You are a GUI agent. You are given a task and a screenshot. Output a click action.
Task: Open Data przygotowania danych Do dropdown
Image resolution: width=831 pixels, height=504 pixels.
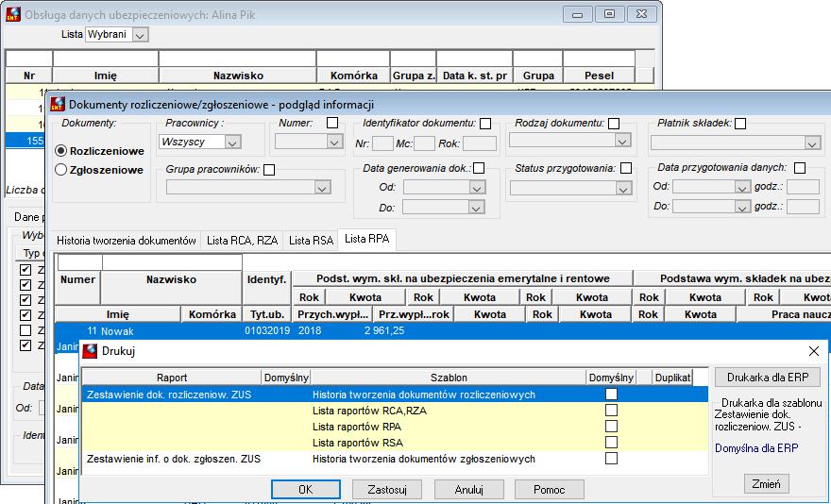[742, 207]
